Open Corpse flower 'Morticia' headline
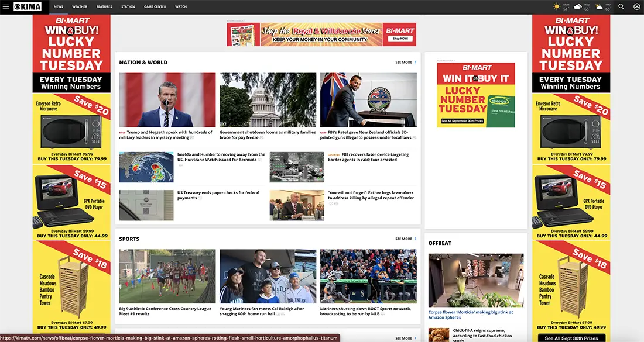 (471, 315)
